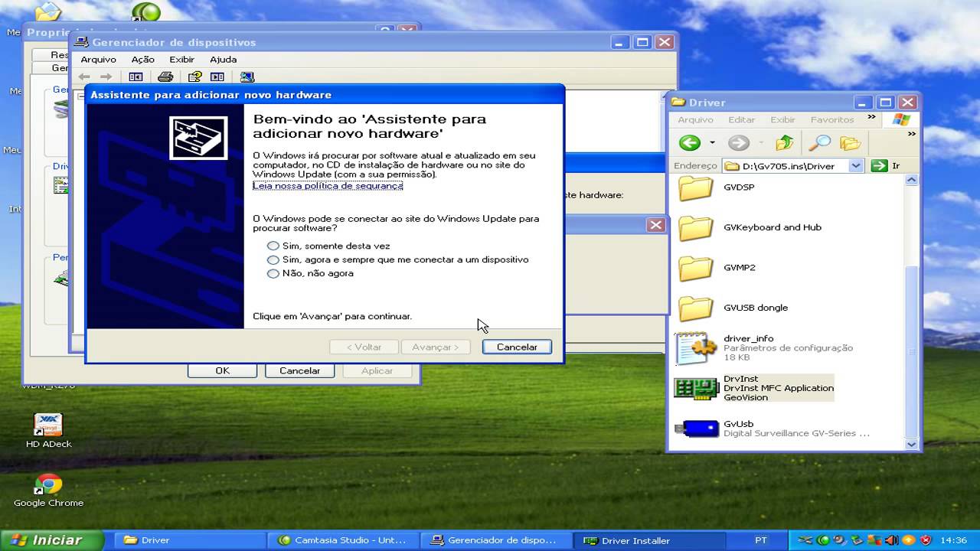Expand hidden menus chevron in Driver window
The image size is (980, 551).
pyautogui.click(x=871, y=118)
